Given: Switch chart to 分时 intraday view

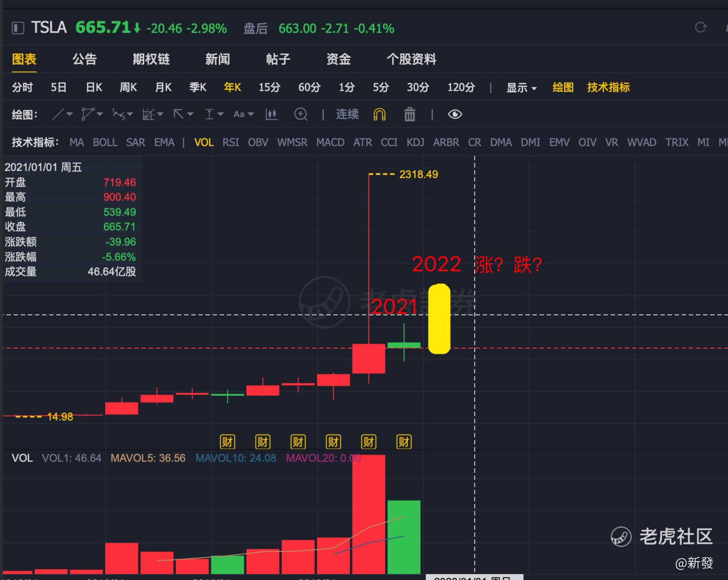Looking at the screenshot, I should [22, 88].
